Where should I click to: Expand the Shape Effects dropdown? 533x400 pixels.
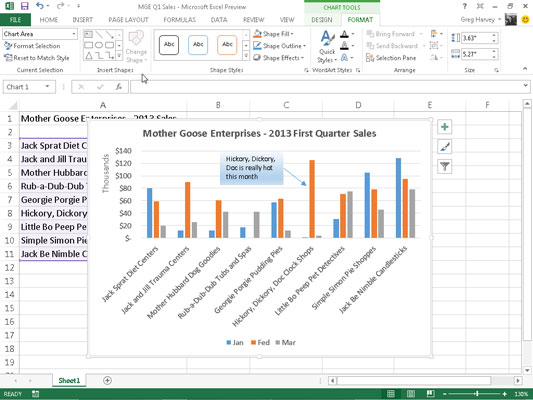pos(279,58)
